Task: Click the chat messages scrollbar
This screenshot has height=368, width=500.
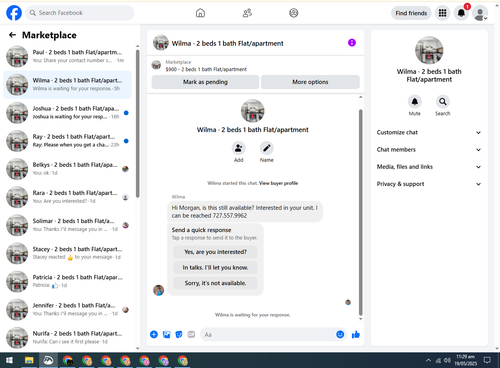Action: (360, 212)
